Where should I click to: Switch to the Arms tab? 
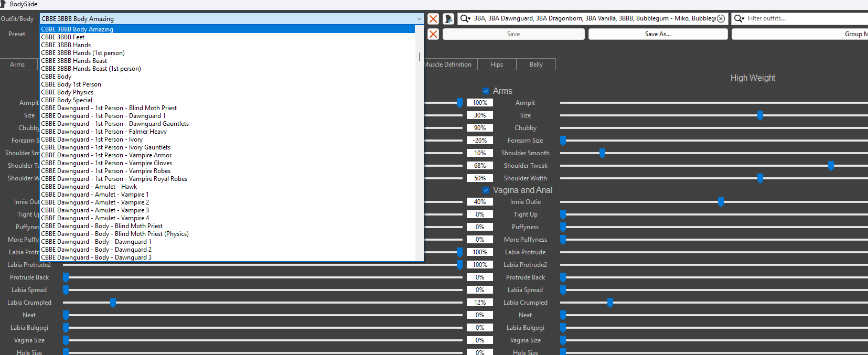(x=18, y=64)
